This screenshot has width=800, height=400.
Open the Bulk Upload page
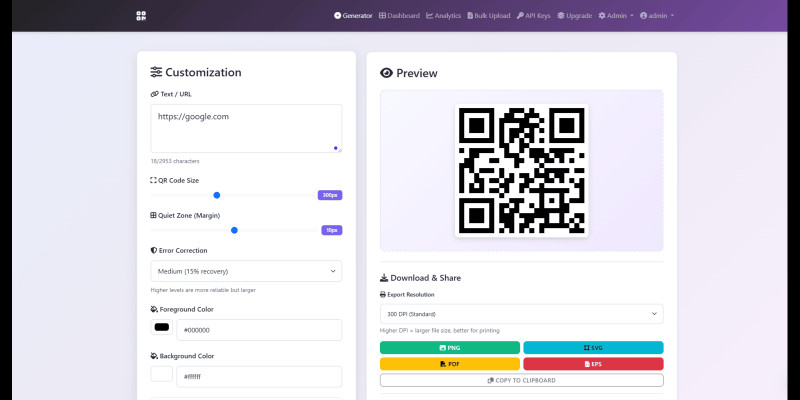488,16
